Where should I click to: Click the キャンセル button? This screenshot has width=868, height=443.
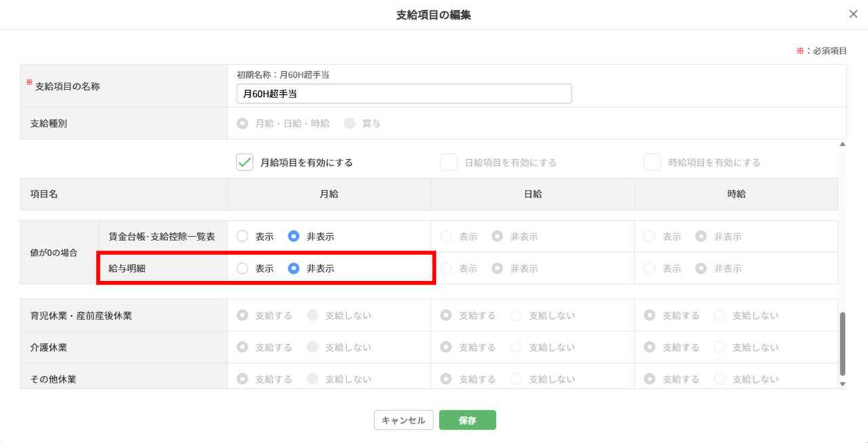(403, 420)
